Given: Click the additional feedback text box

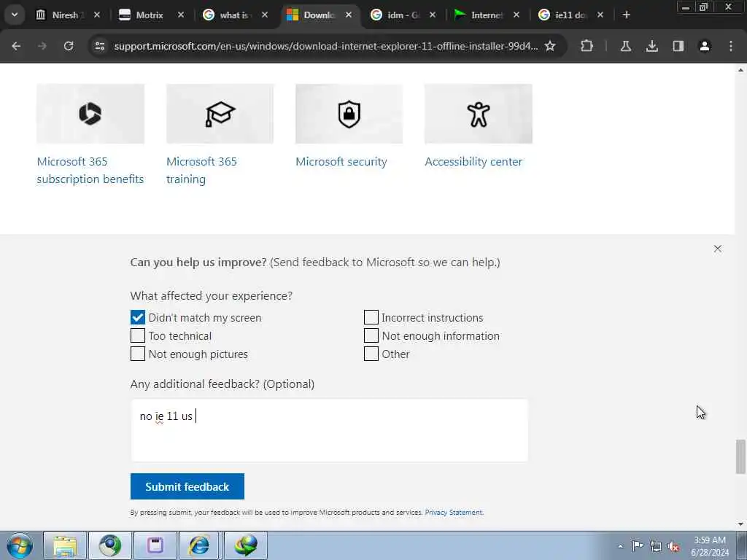Looking at the screenshot, I should pos(329,430).
